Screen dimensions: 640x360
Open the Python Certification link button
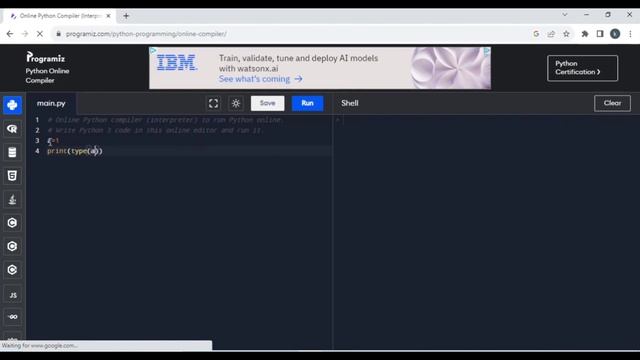pyautogui.click(x=582, y=68)
